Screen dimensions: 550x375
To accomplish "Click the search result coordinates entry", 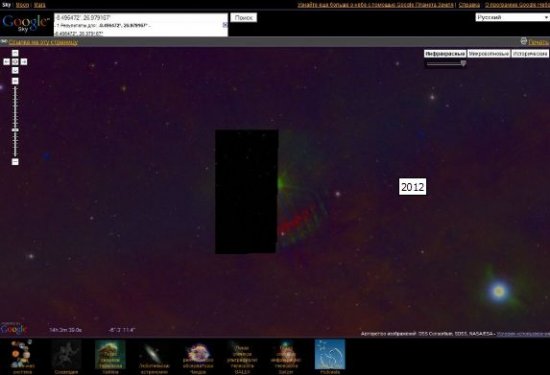I will point(79,34).
